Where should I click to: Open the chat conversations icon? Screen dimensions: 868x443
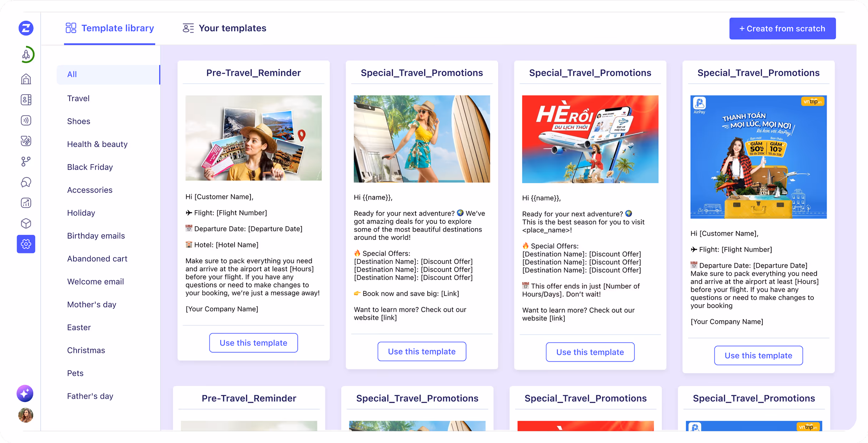pos(26,182)
